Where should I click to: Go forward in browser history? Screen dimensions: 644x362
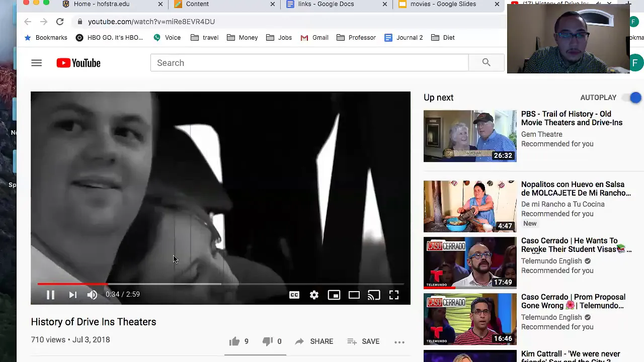click(x=44, y=22)
